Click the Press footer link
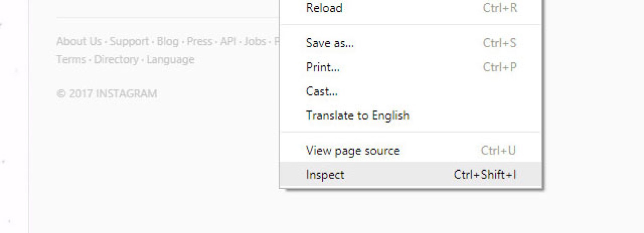This screenshot has width=644, height=233. tap(200, 42)
